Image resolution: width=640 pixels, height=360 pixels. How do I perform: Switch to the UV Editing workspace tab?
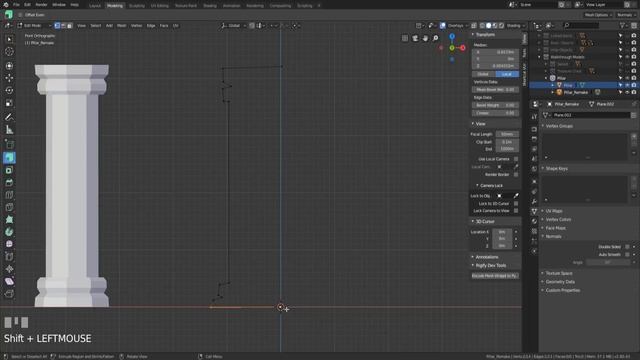[159, 6]
